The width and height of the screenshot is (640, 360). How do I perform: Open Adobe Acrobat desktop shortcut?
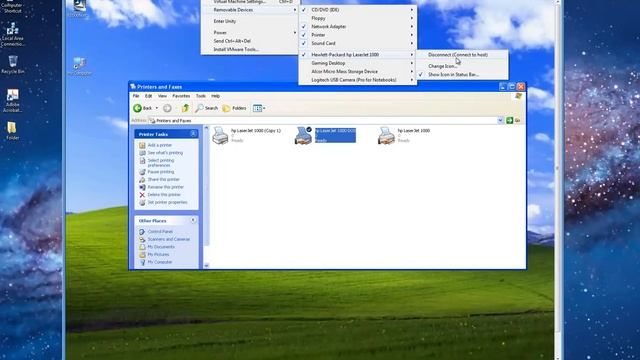pyautogui.click(x=13, y=100)
